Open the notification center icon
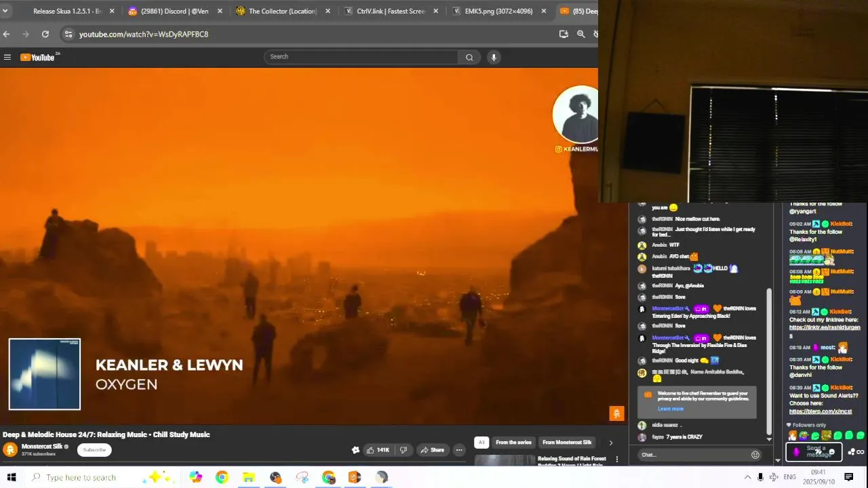868x488 pixels. pyautogui.click(x=848, y=477)
